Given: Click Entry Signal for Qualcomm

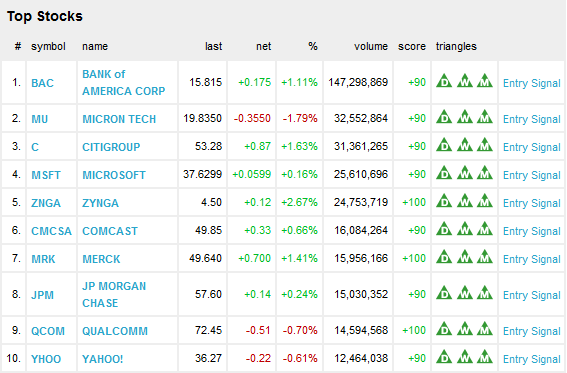Looking at the screenshot, I should point(532,331).
